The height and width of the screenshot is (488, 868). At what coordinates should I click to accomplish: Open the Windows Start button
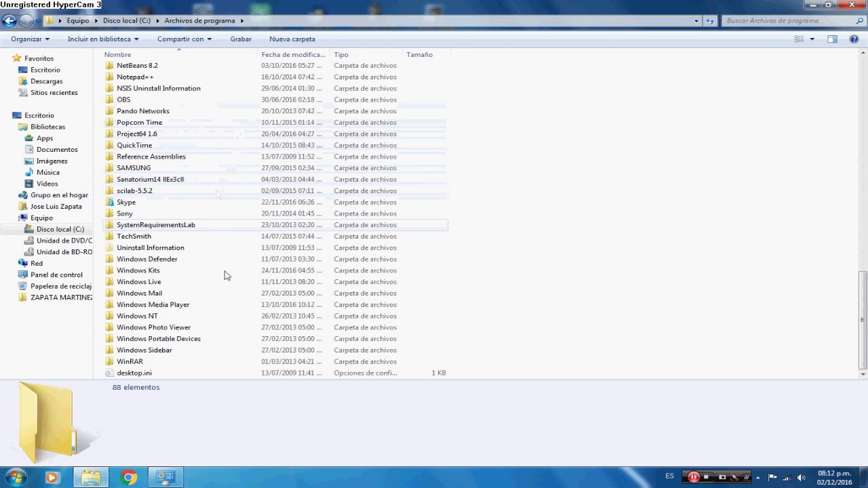click(15, 477)
